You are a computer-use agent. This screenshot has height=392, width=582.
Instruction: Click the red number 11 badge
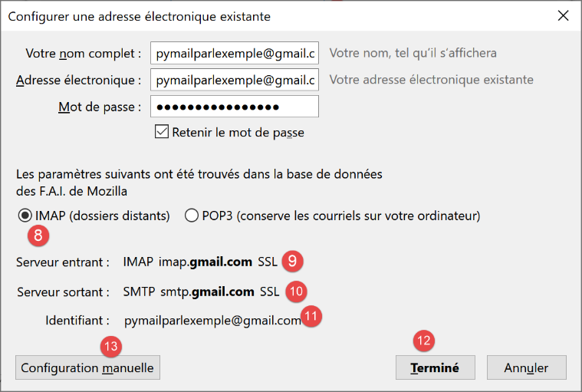(312, 317)
